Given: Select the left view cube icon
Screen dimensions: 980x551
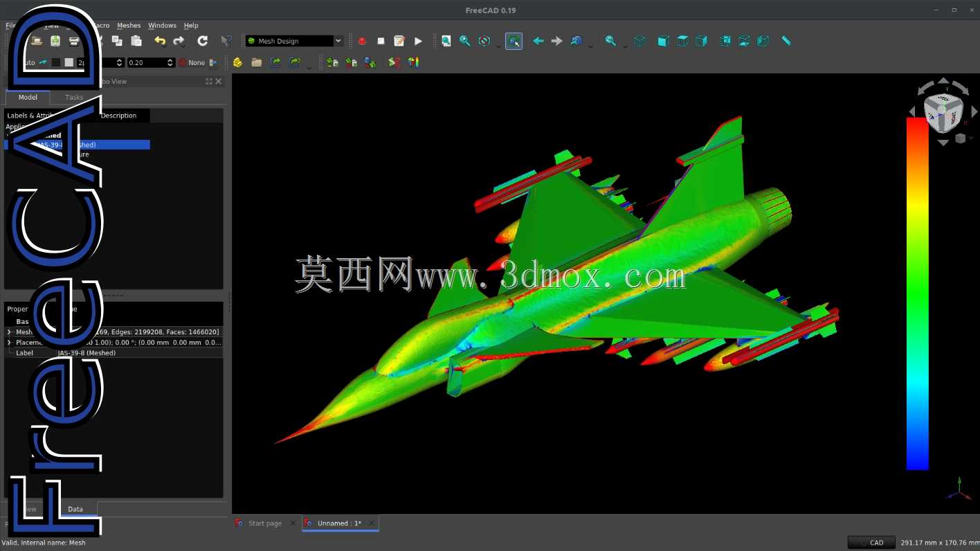Looking at the screenshot, I should pyautogui.click(x=763, y=41).
